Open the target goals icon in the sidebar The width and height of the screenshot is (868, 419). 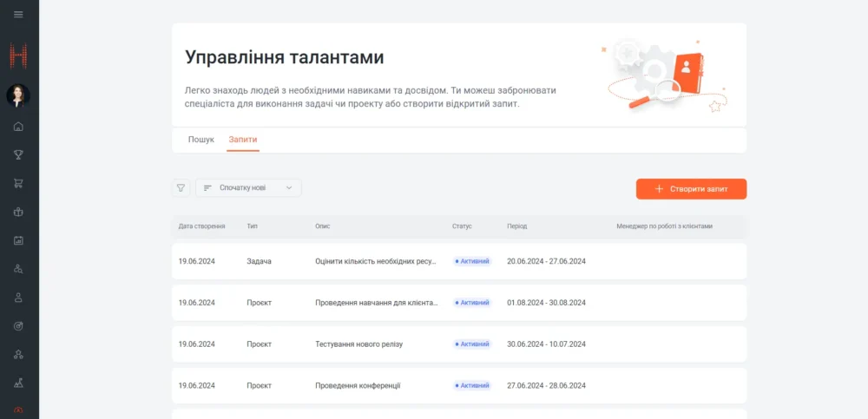[19, 326]
